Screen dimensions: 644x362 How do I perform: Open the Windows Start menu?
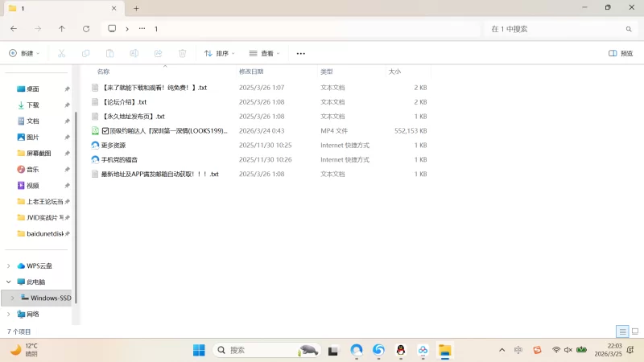(x=199, y=350)
